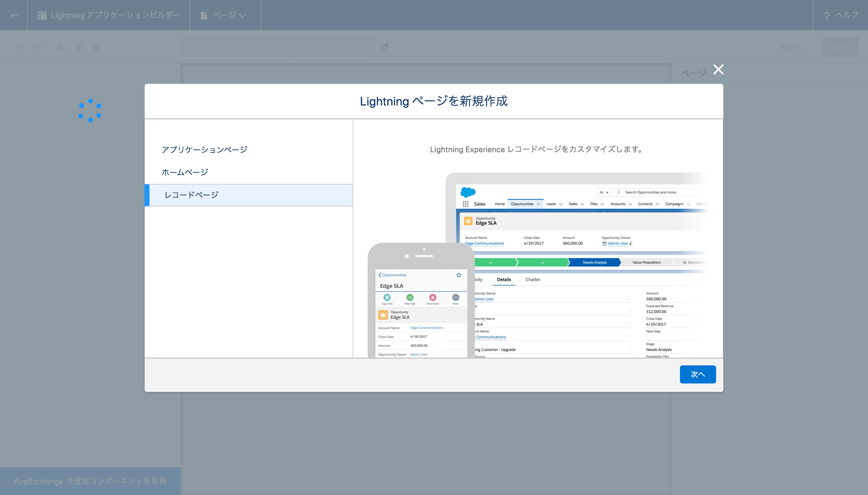Viewport: 868px width, 495px height.
Task: Open the ページ dropdown menu
Action: tap(224, 15)
